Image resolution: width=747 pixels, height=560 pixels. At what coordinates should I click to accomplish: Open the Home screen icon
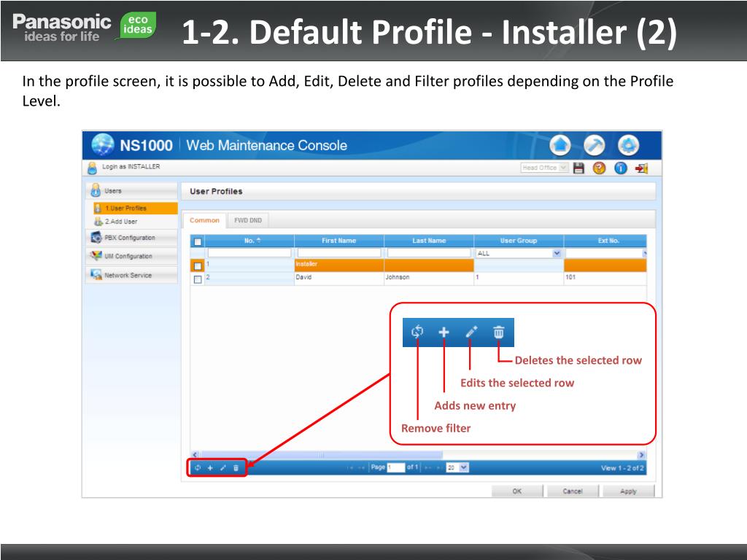560,145
